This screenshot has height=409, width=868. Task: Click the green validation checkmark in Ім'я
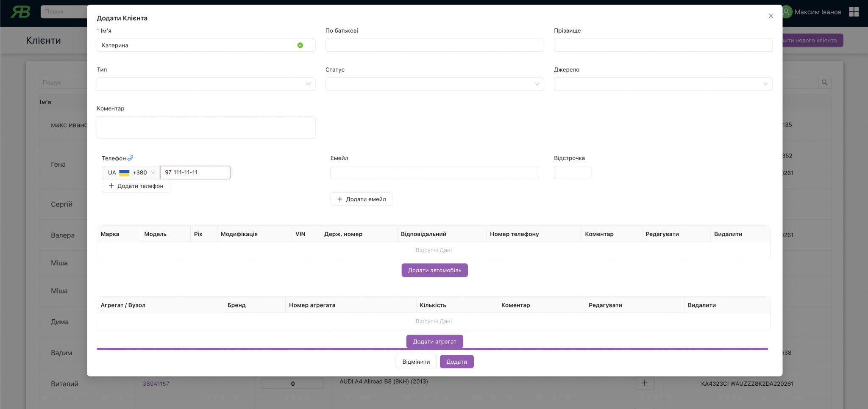tap(300, 45)
